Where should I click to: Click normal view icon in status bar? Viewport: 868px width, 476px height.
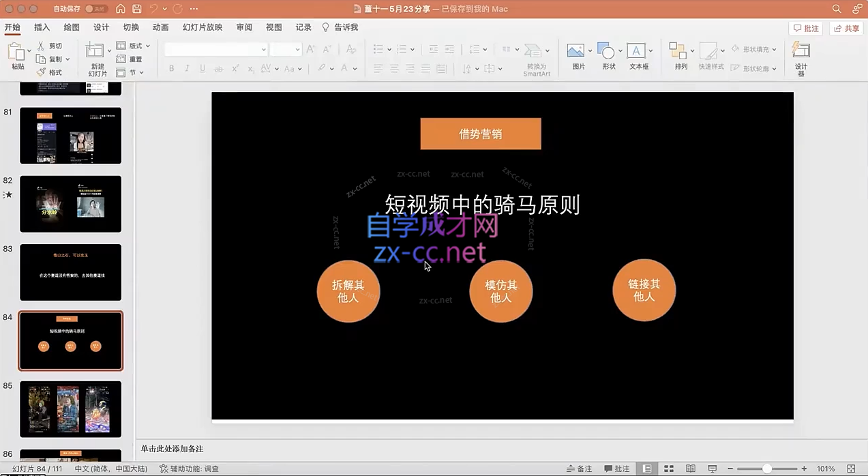[x=647, y=468]
